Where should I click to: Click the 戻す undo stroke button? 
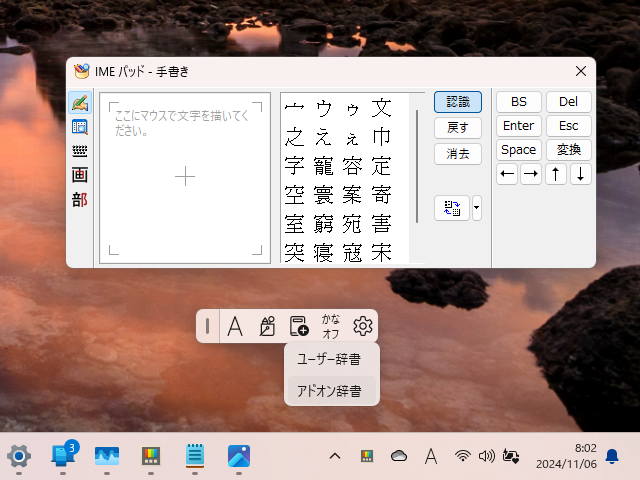pyautogui.click(x=458, y=128)
